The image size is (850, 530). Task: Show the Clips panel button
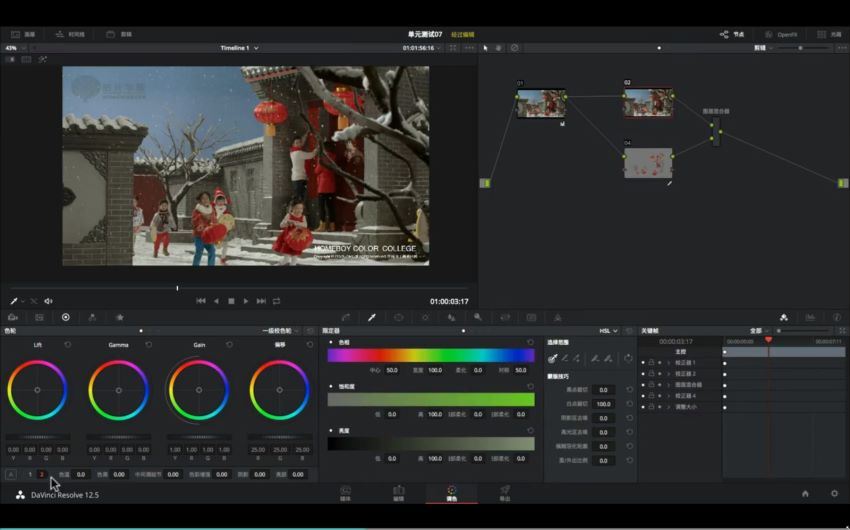click(x=119, y=34)
